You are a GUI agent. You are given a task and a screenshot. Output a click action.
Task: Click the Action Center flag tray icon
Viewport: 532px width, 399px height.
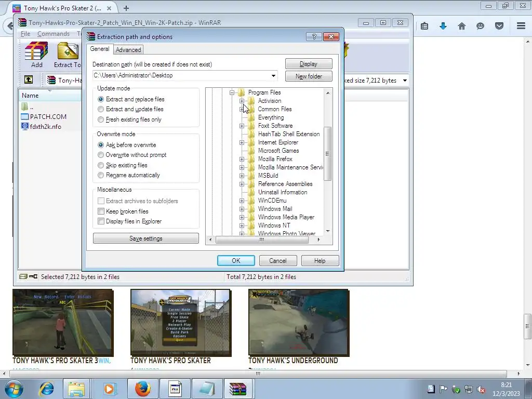pyautogui.click(x=443, y=389)
